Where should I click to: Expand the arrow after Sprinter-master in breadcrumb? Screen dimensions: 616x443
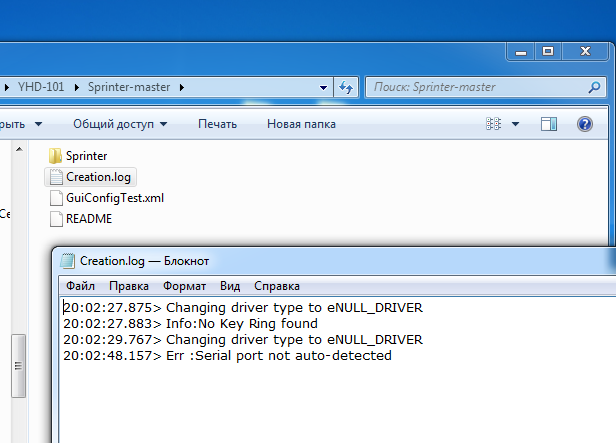tap(182, 87)
